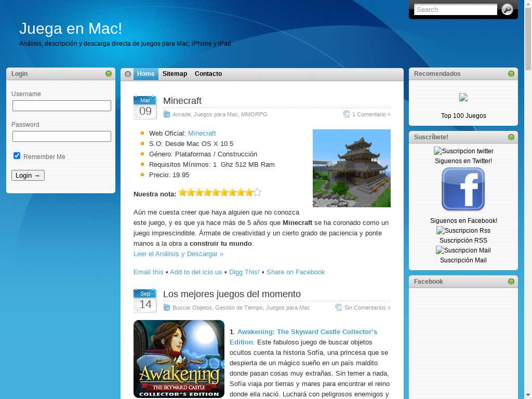Open the Minecraft post title
This screenshot has height=399, width=532.
pyautogui.click(x=182, y=101)
